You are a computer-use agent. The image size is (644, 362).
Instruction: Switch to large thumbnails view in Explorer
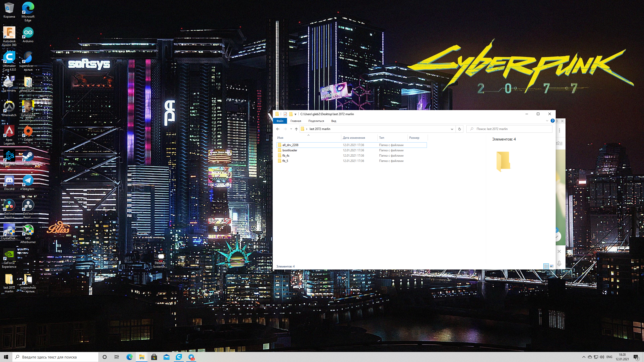pyautogui.click(x=552, y=266)
